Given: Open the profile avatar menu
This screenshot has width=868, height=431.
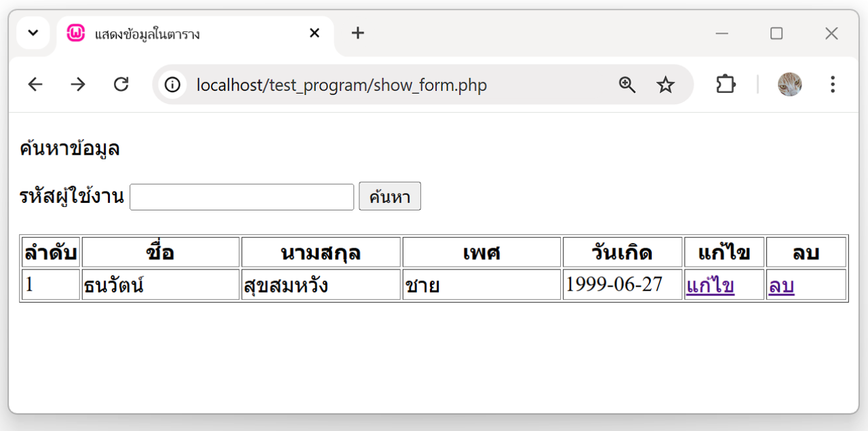Looking at the screenshot, I should (x=789, y=85).
